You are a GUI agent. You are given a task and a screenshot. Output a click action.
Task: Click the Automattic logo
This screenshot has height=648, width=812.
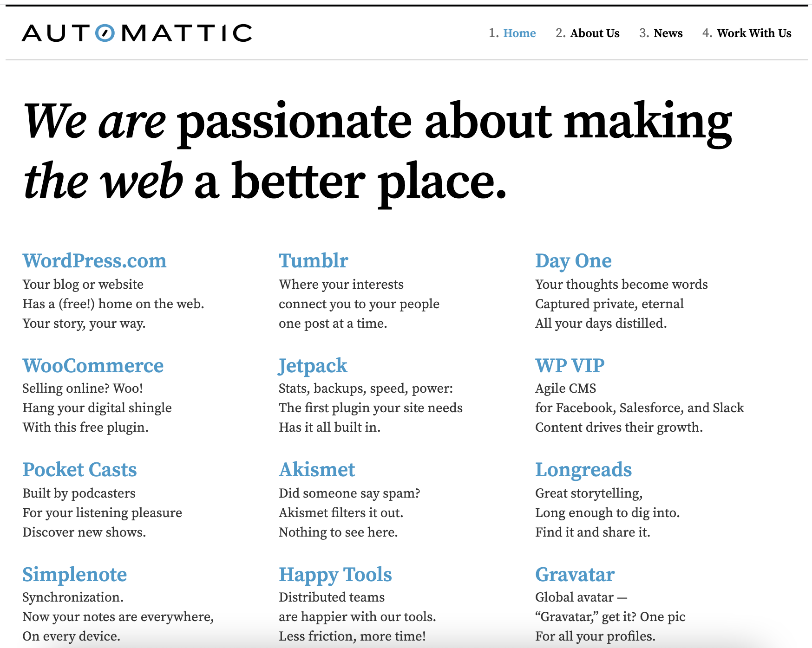[137, 33]
